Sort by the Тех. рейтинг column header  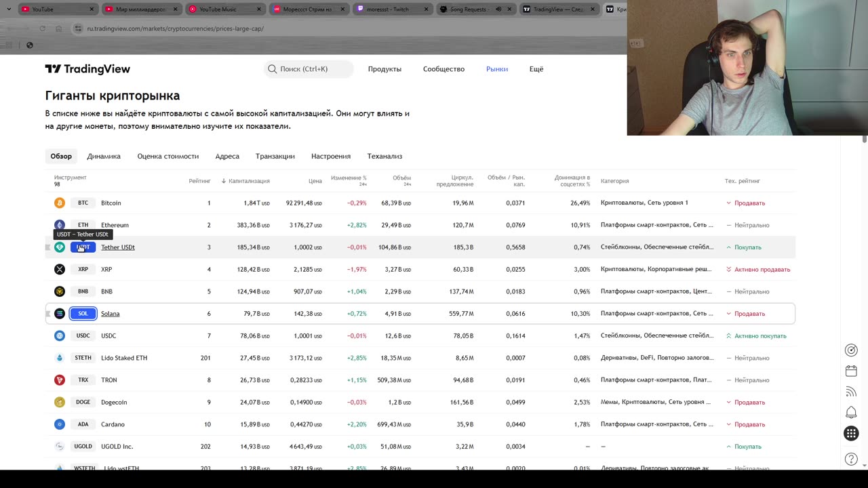pos(742,181)
